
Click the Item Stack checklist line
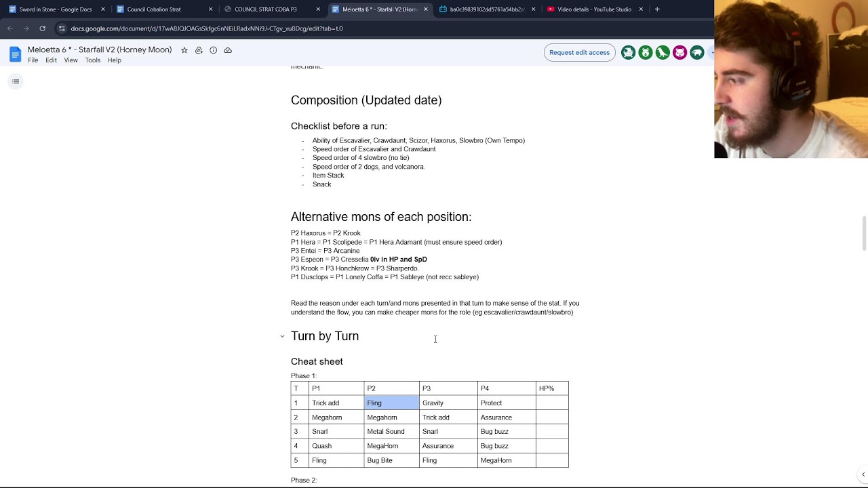[328, 176]
